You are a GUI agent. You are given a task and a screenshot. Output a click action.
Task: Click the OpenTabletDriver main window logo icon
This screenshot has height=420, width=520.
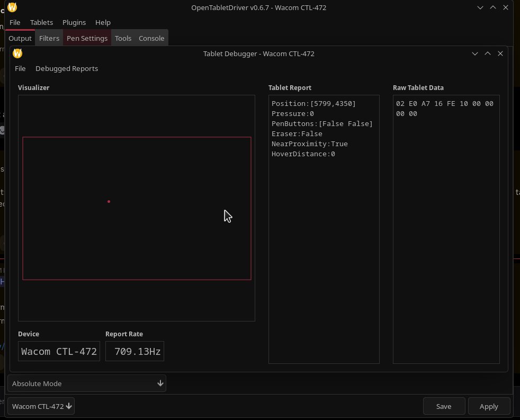pyautogui.click(x=12, y=7)
